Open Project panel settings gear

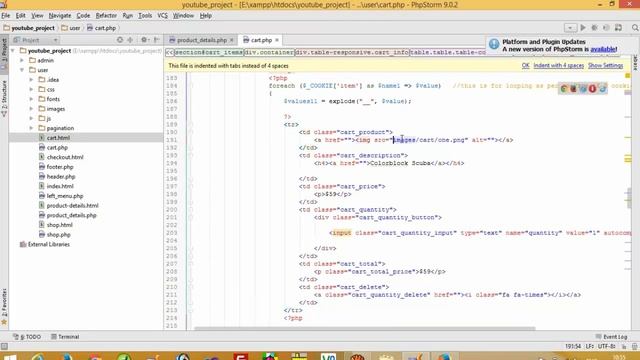[144, 40]
